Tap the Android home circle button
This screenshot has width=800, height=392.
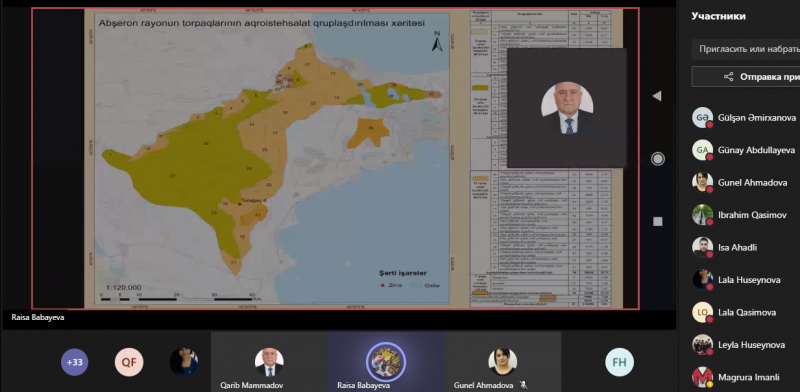[x=658, y=159]
